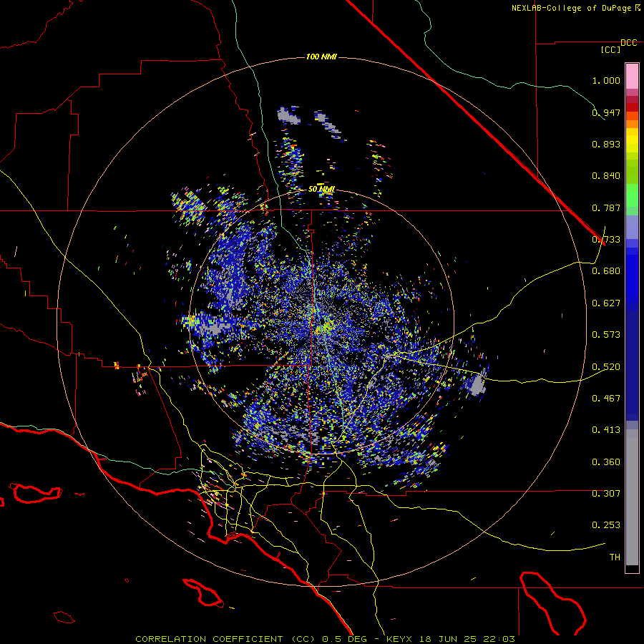The image size is (644, 644).
Task: Select the 0.680 scale value
Action: click(606, 271)
